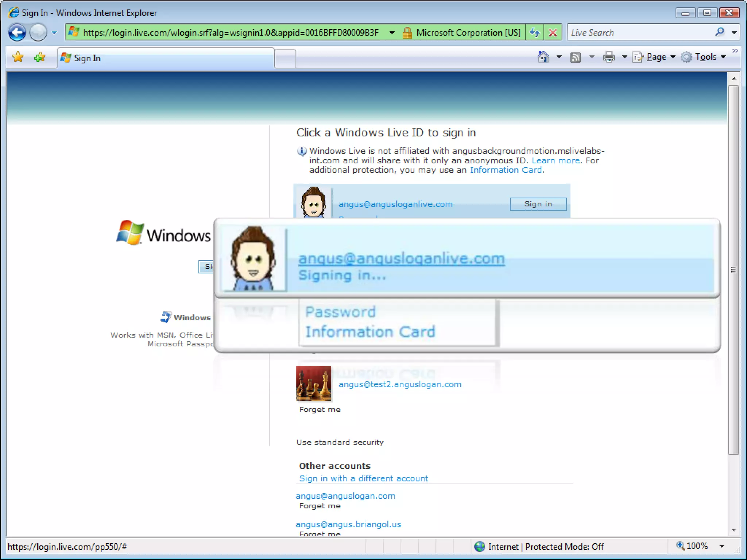Click the Sign in button for angusloganlive
Viewport: 747px width, 560px height.
tap(538, 204)
